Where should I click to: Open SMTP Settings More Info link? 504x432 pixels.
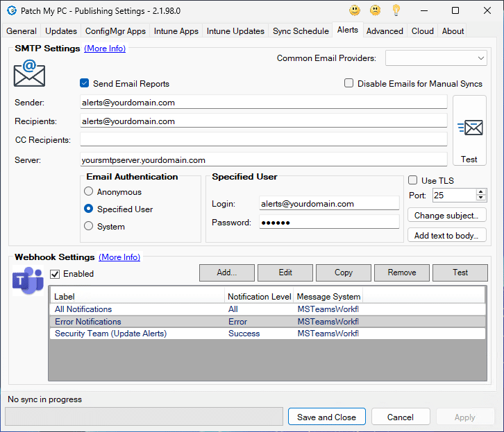tap(105, 49)
